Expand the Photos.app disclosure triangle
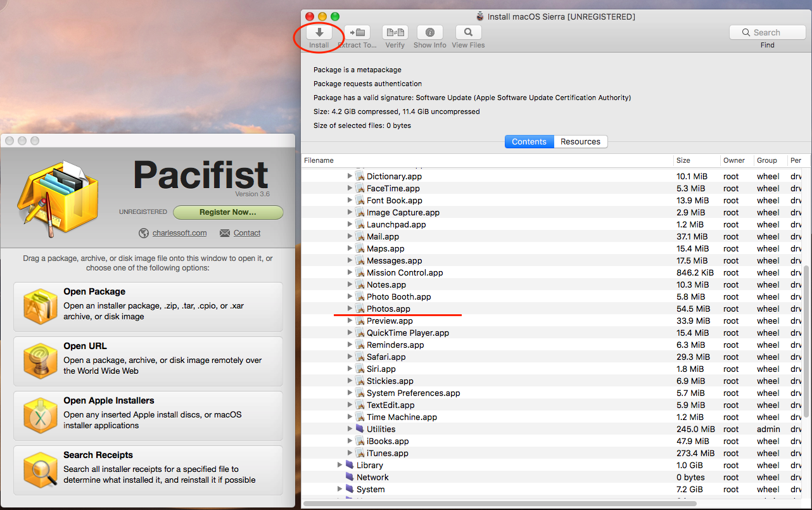The height and width of the screenshot is (510, 812). coord(350,309)
